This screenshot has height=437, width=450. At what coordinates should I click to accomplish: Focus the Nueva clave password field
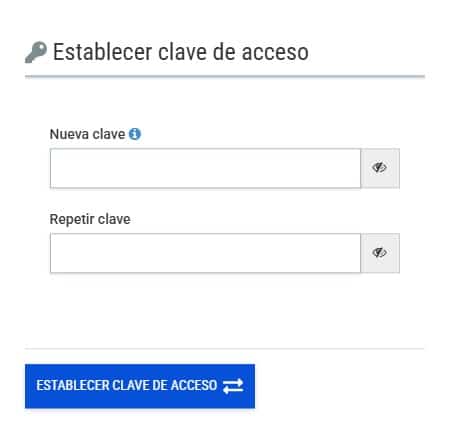(x=205, y=168)
